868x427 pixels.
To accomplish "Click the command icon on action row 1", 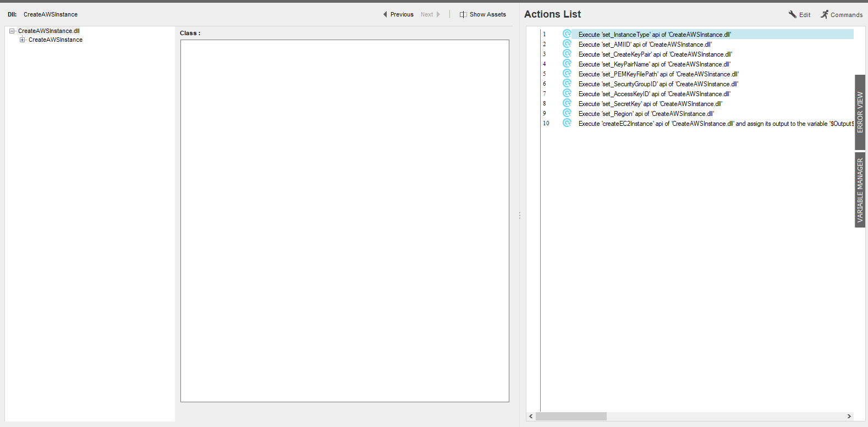I will [x=567, y=34].
